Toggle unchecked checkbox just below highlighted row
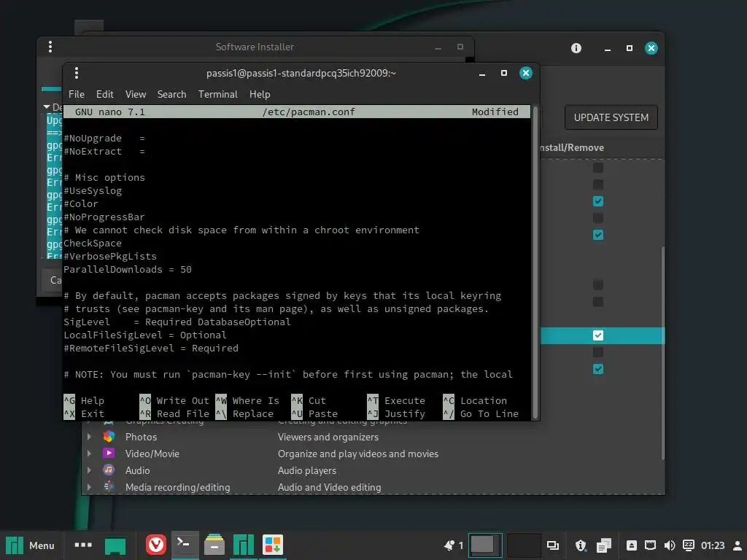 [598, 352]
